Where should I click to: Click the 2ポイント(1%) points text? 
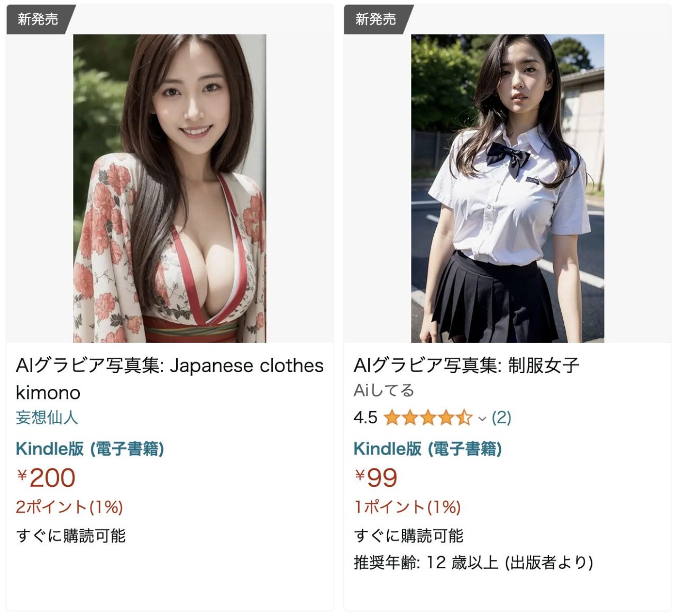[x=69, y=507]
